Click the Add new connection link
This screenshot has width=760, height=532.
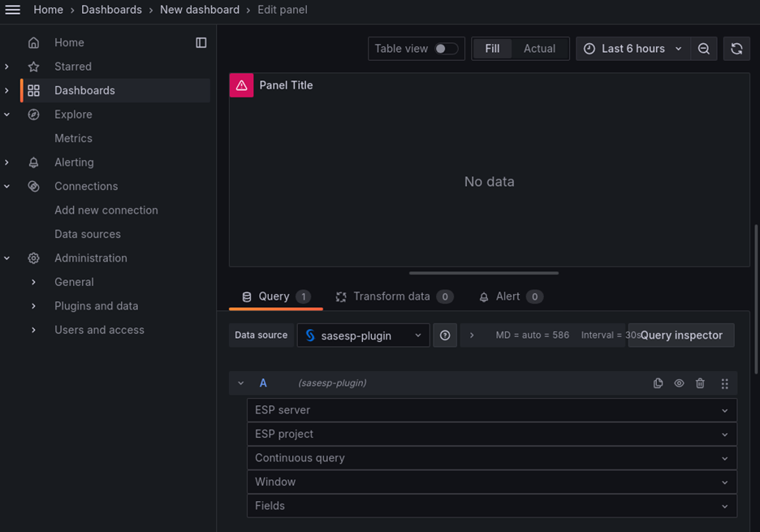click(106, 210)
